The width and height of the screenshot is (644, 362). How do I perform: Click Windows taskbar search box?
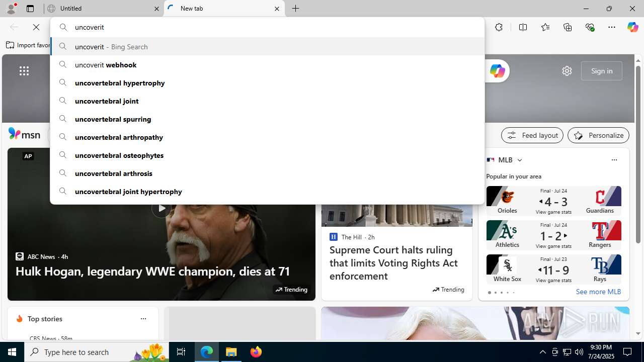tap(97, 352)
